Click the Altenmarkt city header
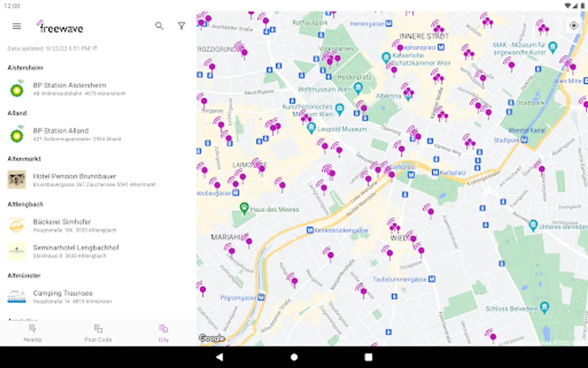 [x=24, y=159]
